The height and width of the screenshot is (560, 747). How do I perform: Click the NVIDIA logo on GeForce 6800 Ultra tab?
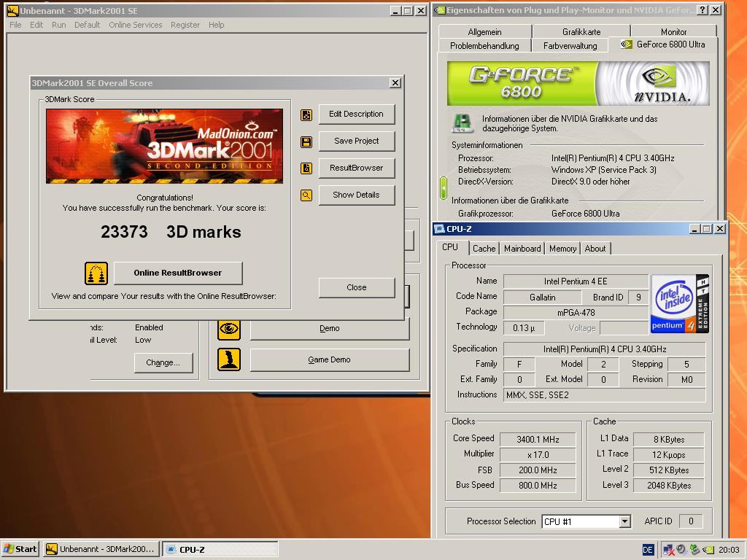tap(627, 44)
